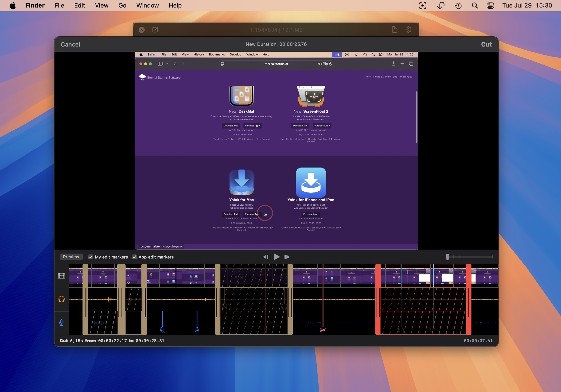The height and width of the screenshot is (392, 561).
Task: Click the system audio headphones track icon
Action: coord(61,299)
